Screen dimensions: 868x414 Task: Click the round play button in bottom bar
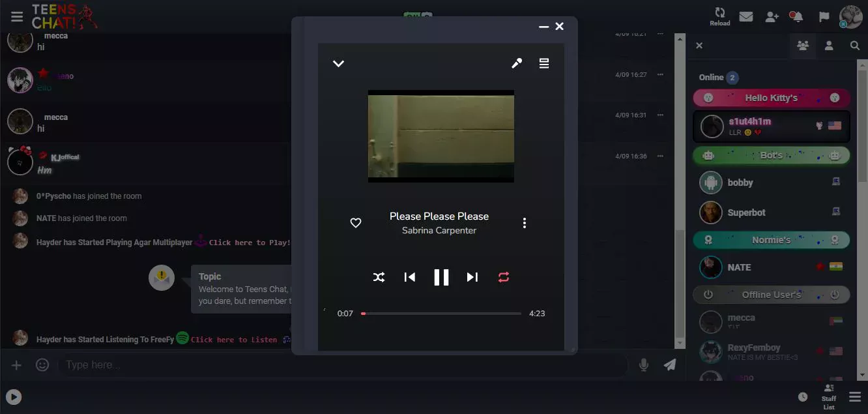pyautogui.click(x=14, y=396)
